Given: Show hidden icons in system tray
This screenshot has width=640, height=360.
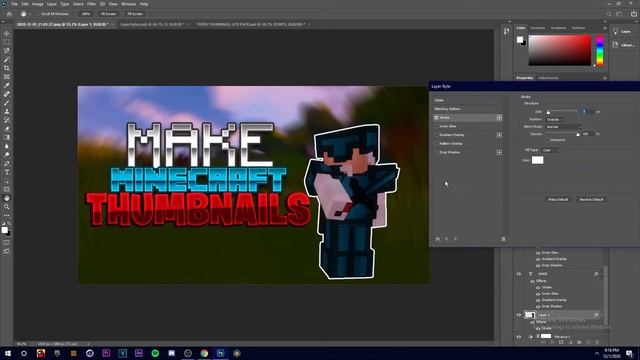Looking at the screenshot, I should tap(597, 353).
